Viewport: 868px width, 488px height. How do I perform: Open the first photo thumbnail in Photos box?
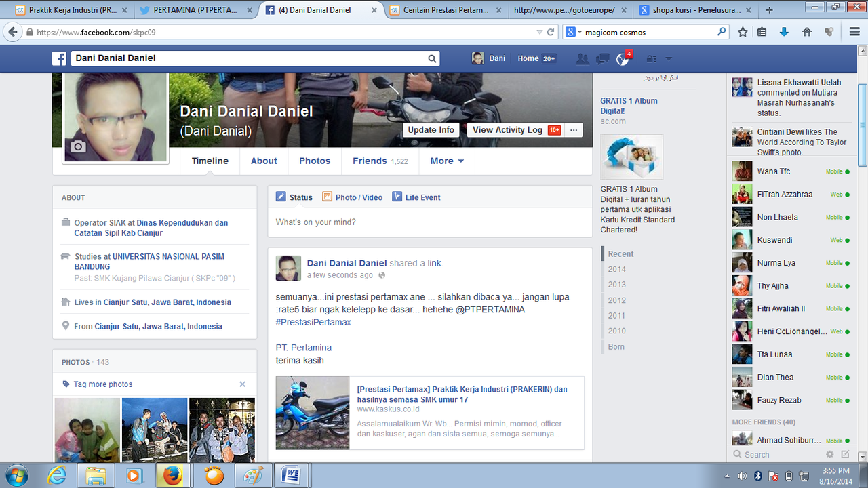(87, 430)
